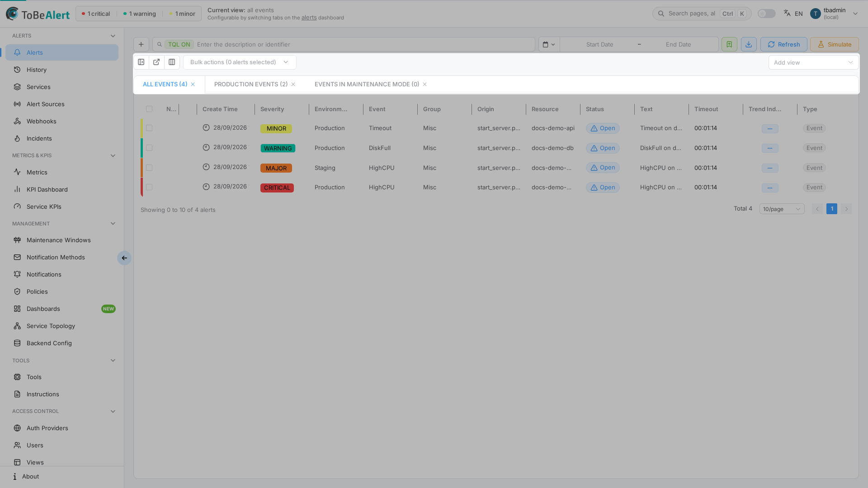Click the column settings icon
Viewport: 868px width, 488px height.
[x=172, y=62]
